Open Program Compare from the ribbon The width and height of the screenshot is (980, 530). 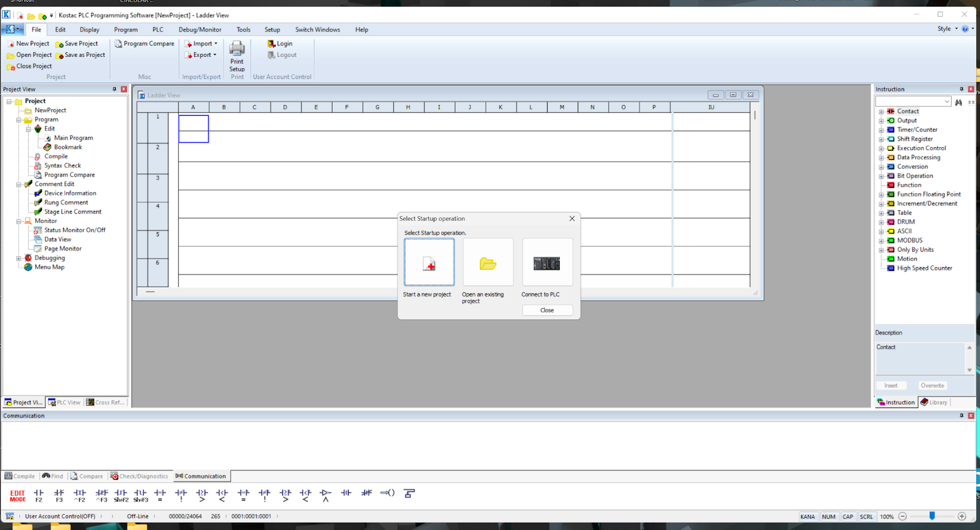[x=145, y=44]
